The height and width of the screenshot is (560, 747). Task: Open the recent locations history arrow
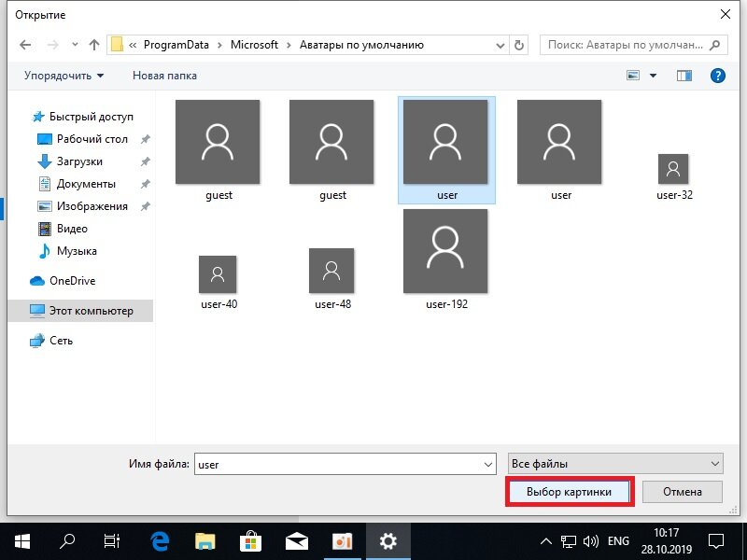(74, 44)
